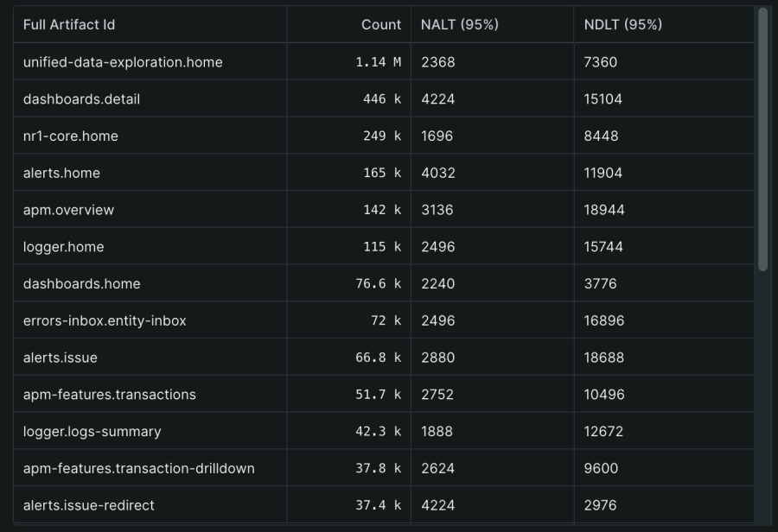Select apm-features.transaction-drilldown row
The width and height of the screenshot is (778, 532).
tap(138, 468)
